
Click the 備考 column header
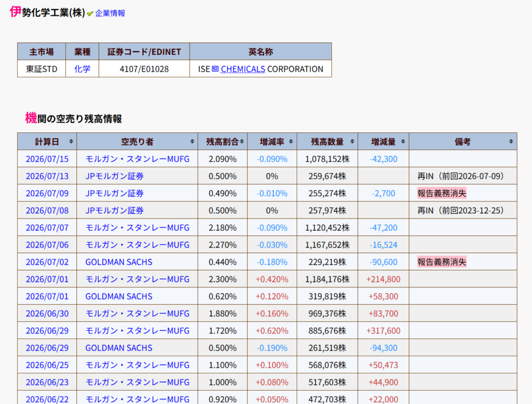point(463,141)
